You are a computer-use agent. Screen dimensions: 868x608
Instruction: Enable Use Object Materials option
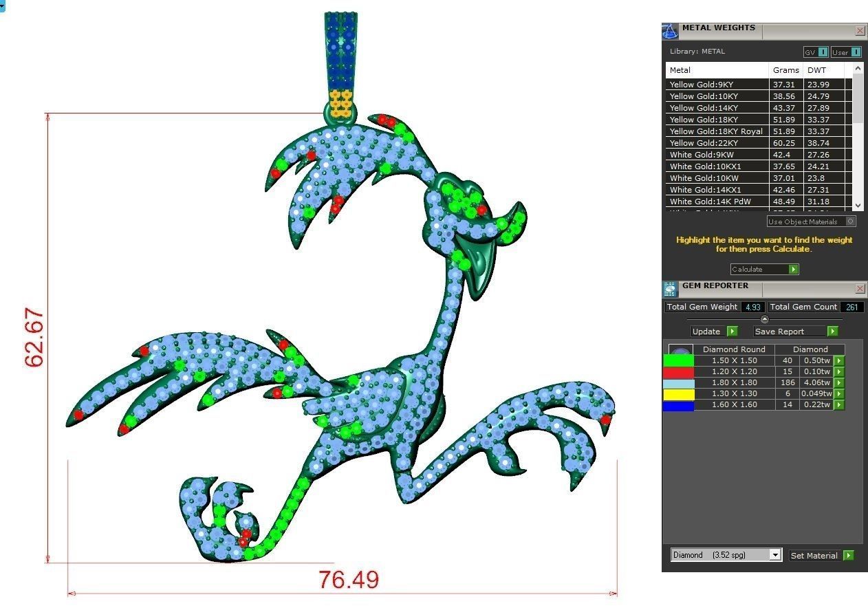(812, 221)
